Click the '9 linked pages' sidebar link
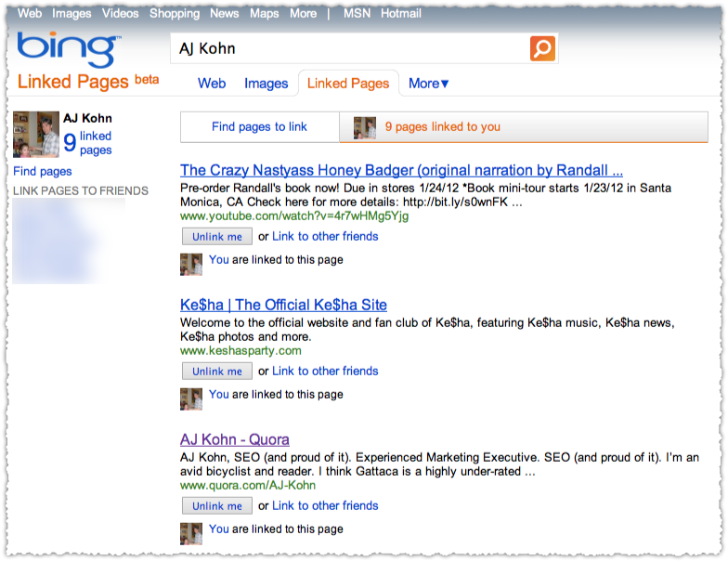 click(88, 143)
